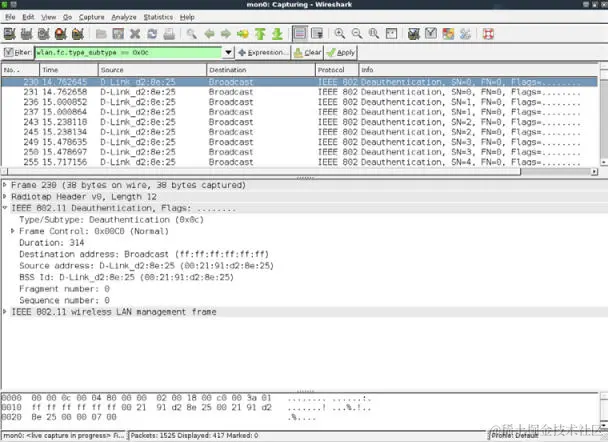This screenshot has width=608, height=442.
Task: Open coloring rules icon
Action: (448, 34)
